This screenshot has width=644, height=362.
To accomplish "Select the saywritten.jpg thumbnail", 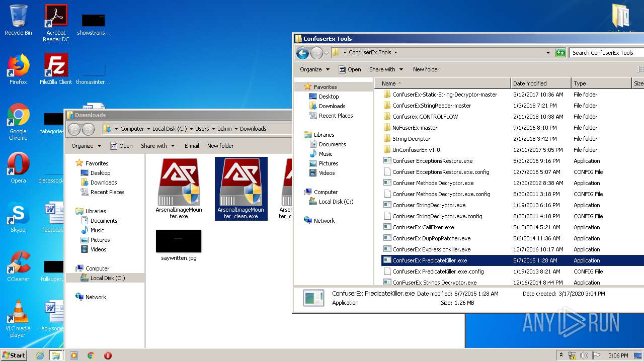I will (179, 245).
